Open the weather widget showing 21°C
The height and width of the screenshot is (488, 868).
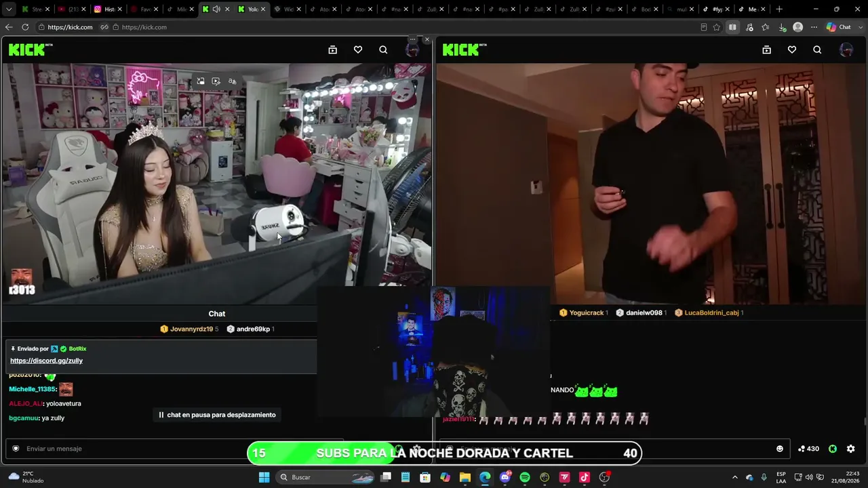pos(26,477)
